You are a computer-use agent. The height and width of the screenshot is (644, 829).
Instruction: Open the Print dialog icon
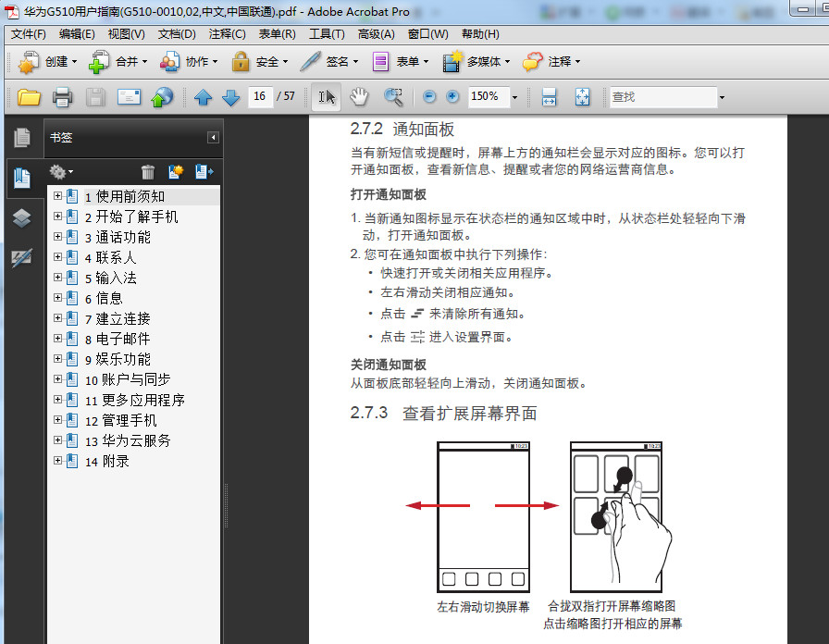point(63,96)
